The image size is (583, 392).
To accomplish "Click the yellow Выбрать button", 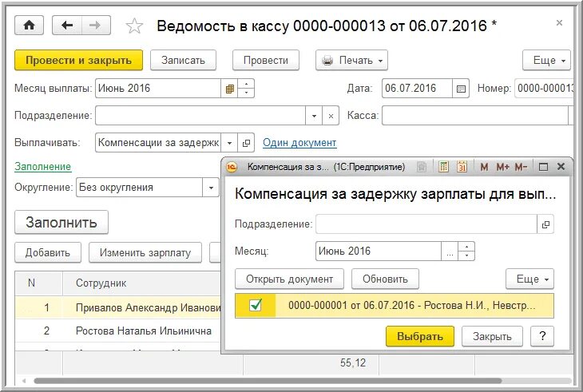I will click(x=420, y=336).
